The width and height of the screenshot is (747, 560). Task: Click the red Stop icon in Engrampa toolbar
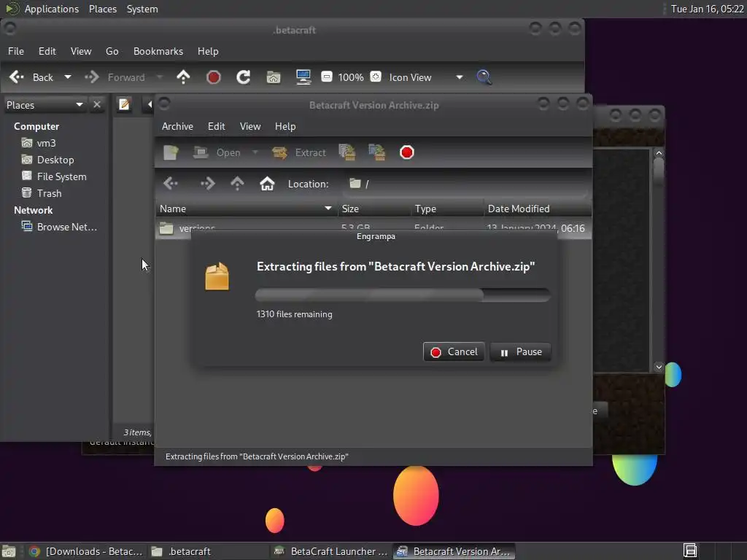coord(407,152)
